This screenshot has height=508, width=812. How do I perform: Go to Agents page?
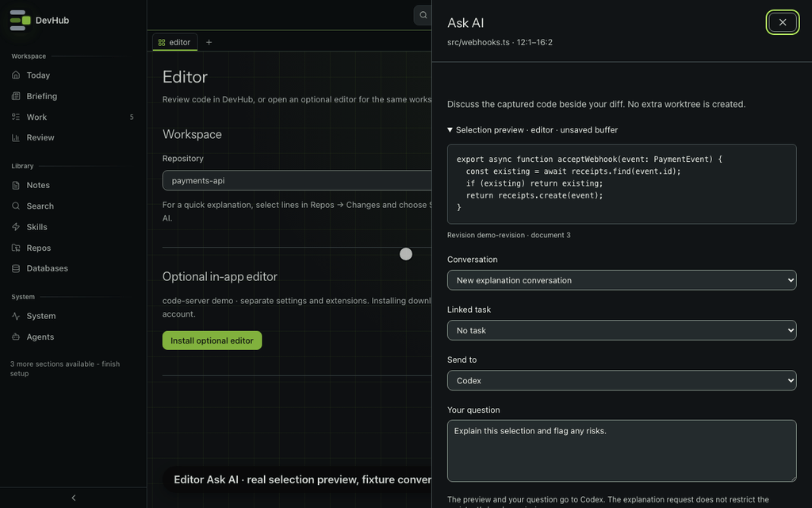pos(40,337)
